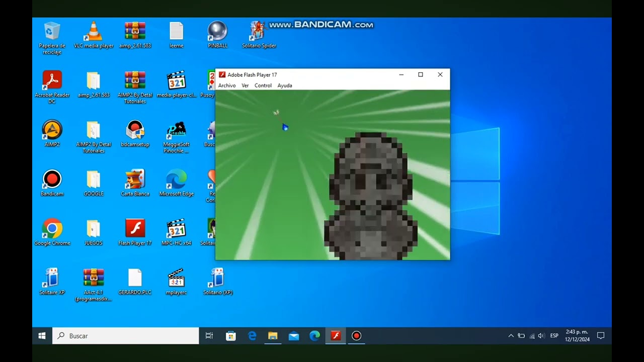Open the network status tray icon

[x=532, y=336]
